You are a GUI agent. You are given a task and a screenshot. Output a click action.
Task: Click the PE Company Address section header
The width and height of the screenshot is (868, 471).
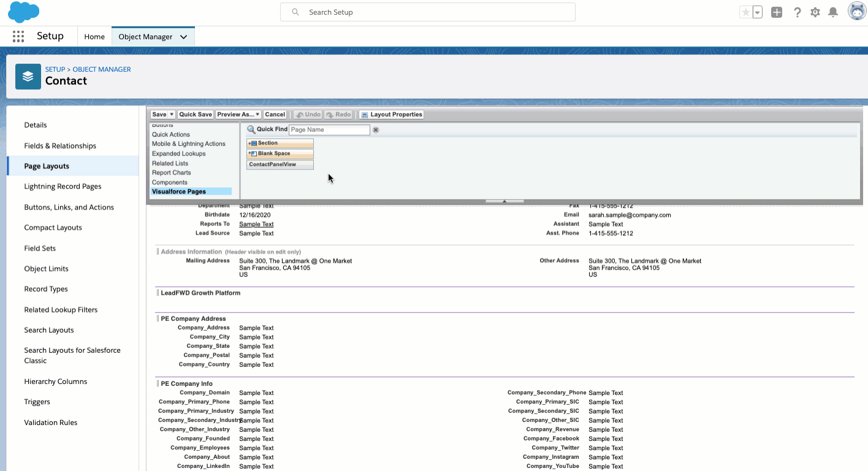click(193, 318)
